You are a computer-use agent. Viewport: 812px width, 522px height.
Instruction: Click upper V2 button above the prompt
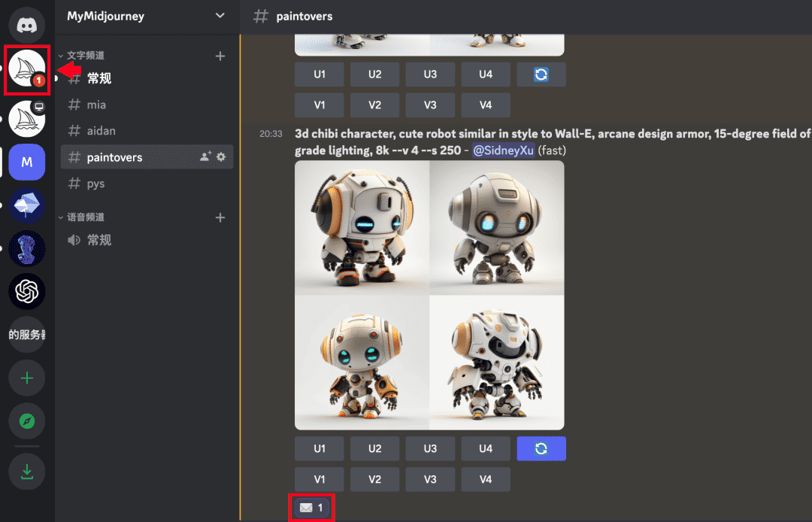pyautogui.click(x=375, y=105)
